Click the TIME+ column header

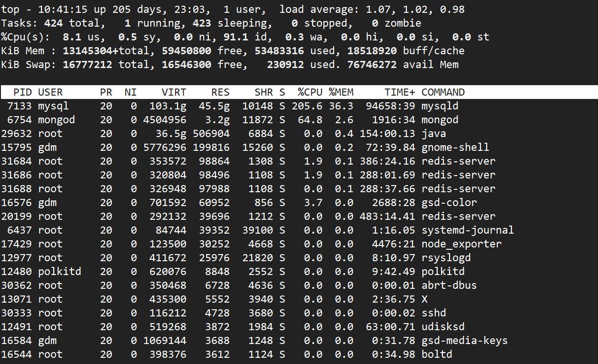pos(400,92)
